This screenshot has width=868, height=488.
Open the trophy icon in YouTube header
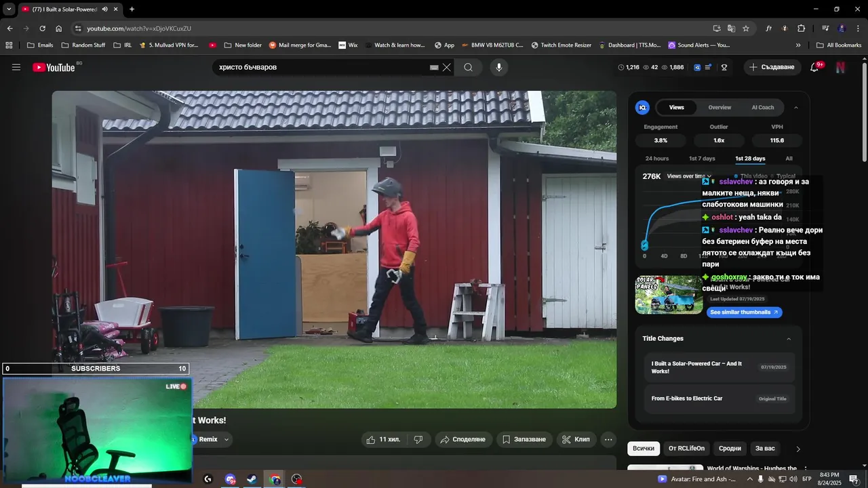[x=724, y=67]
